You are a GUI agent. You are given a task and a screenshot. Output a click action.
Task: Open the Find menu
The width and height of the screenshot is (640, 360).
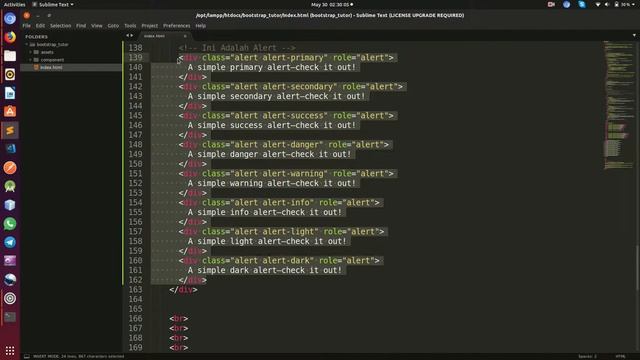(x=81, y=26)
